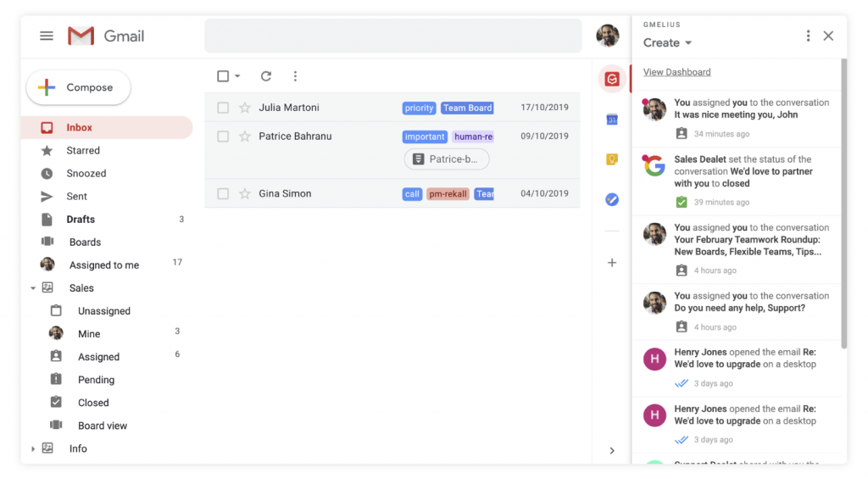
Task: Refresh the inbox list
Action: pyautogui.click(x=266, y=75)
